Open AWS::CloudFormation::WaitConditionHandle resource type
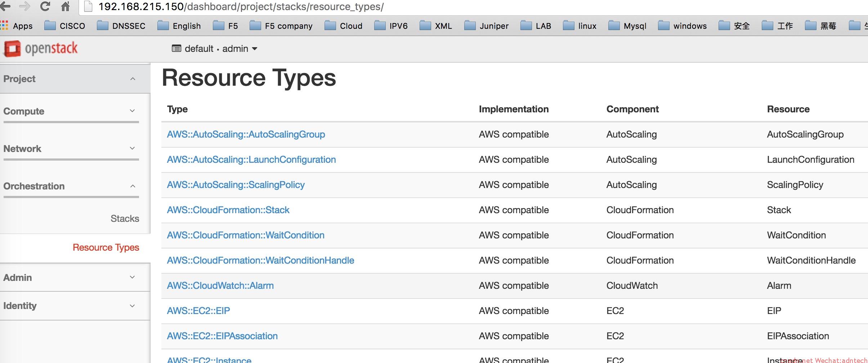Image resolution: width=868 pixels, height=363 pixels. [261, 260]
